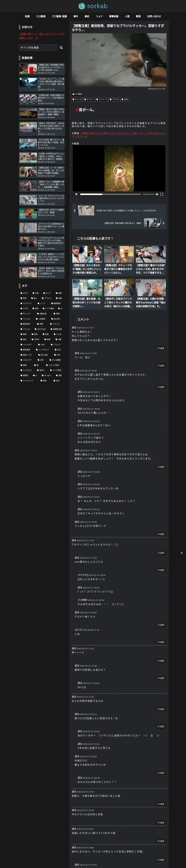The width and height of the screenshot is (186, 868).
Task: Go to the next article with the right chevron
Action: [x=163, y=223]
